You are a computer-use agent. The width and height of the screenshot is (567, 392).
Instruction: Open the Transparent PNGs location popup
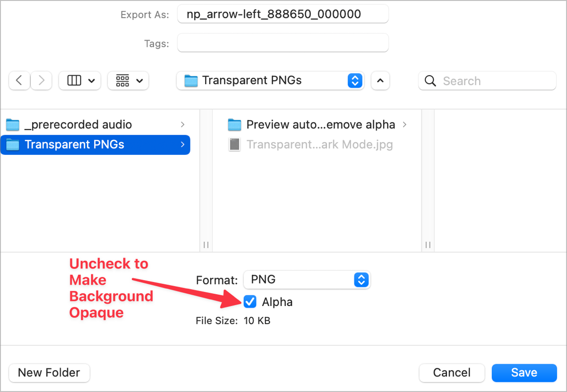tap(270, 81)
